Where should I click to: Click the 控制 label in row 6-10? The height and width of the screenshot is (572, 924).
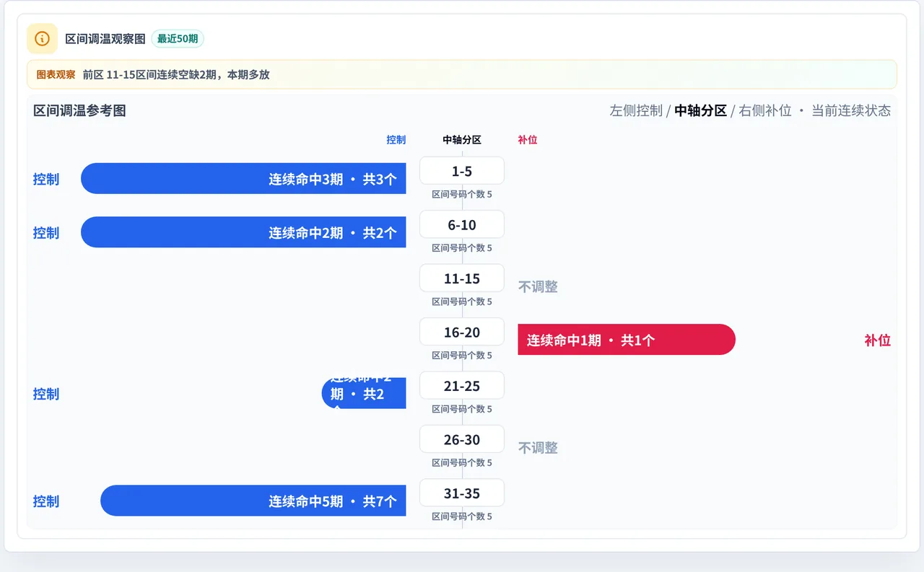coord(46,232)
